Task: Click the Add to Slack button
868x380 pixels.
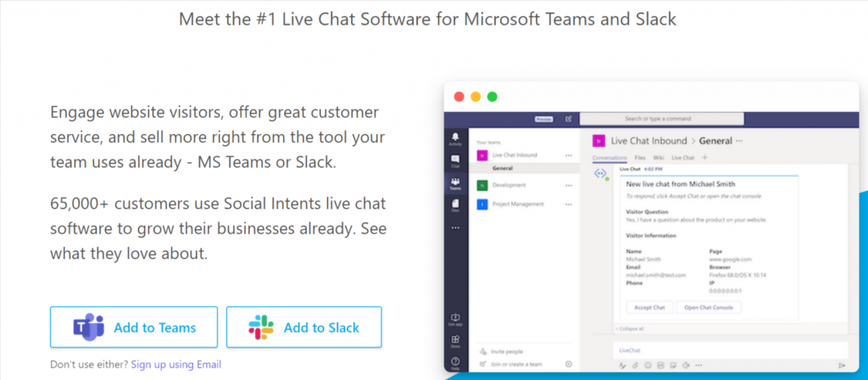Action: point(304,327)
